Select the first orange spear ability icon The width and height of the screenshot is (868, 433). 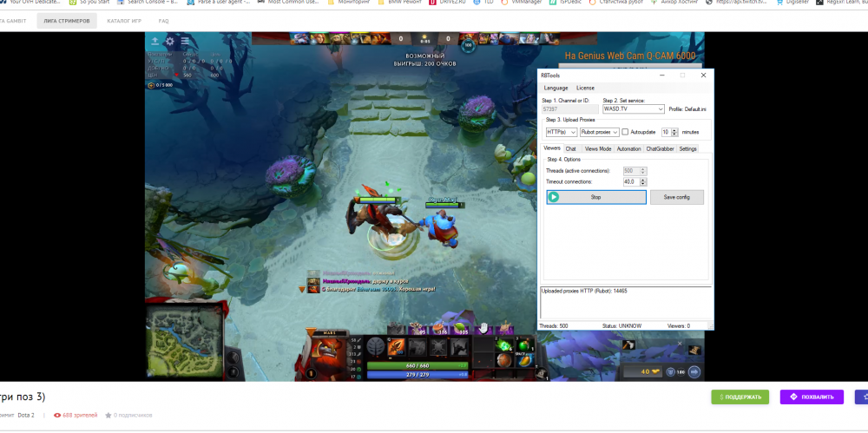[394, 347]
